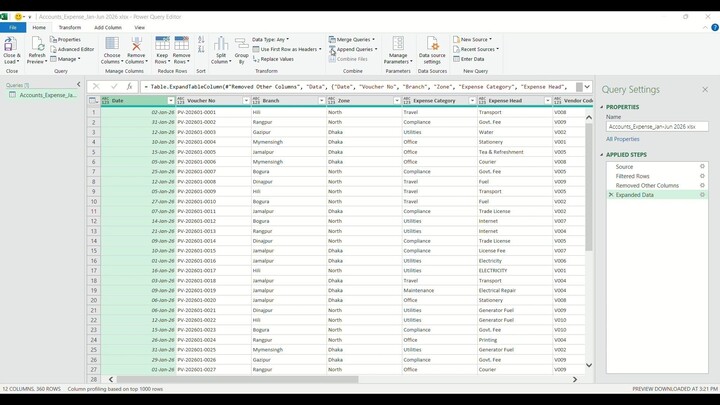Open the File tab
Viewport: 720px width, 405px height.
coord(13,28)
